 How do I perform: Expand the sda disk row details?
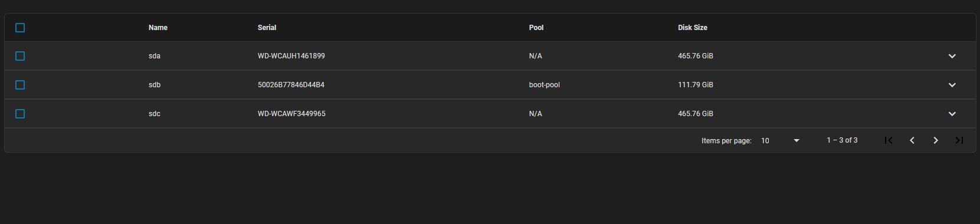click(952, 56)
